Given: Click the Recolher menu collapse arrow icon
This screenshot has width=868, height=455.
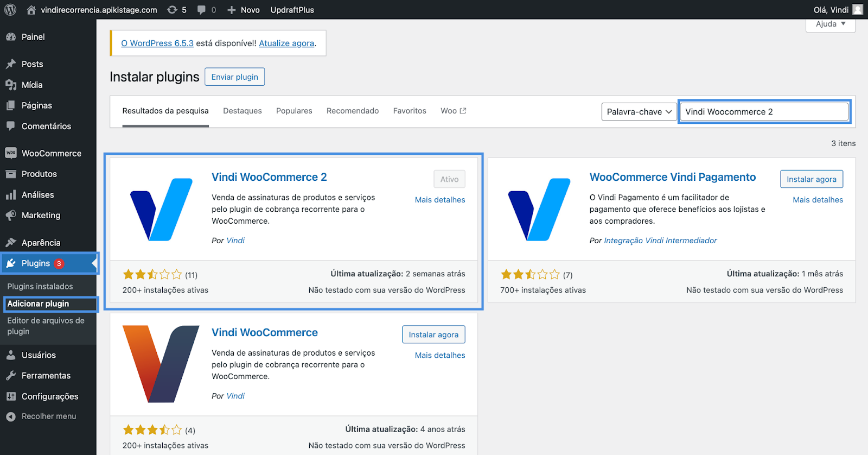Looking at the screenshot, I should point(11,416).
